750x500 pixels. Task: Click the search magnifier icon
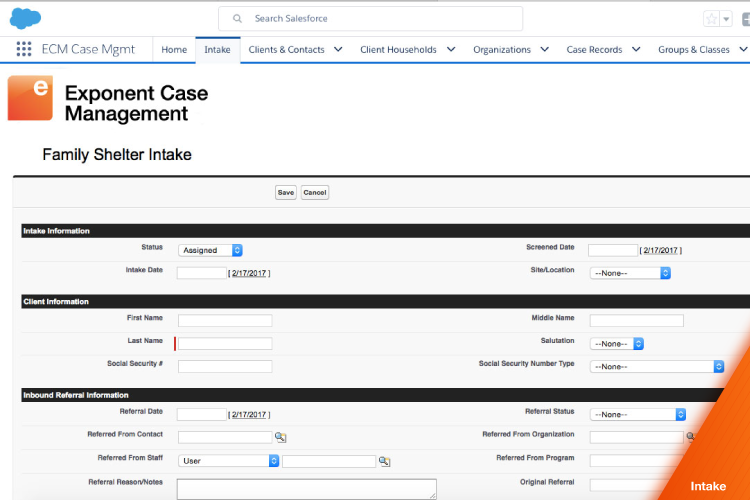point(237,19)
